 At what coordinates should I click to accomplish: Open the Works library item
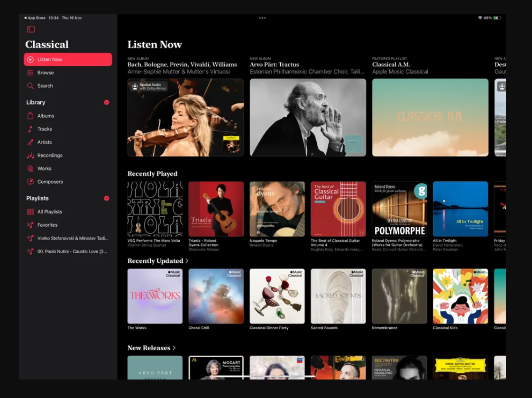(68, 168)
